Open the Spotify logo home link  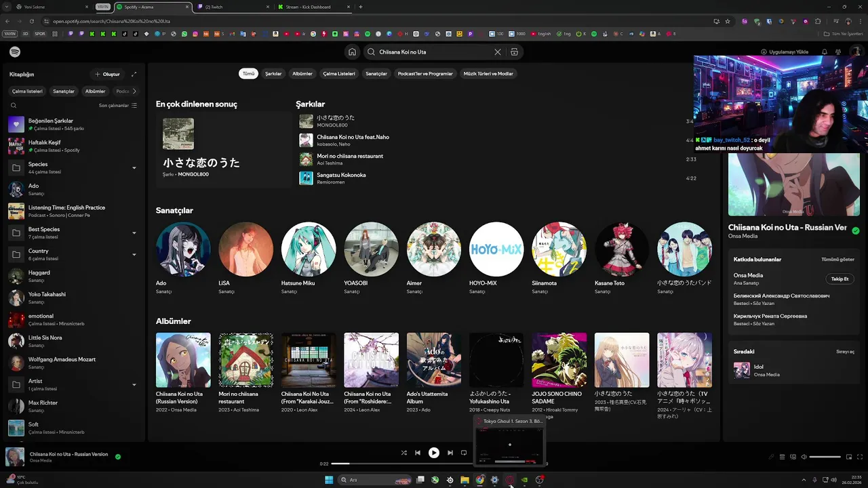(x=15, y=52)
